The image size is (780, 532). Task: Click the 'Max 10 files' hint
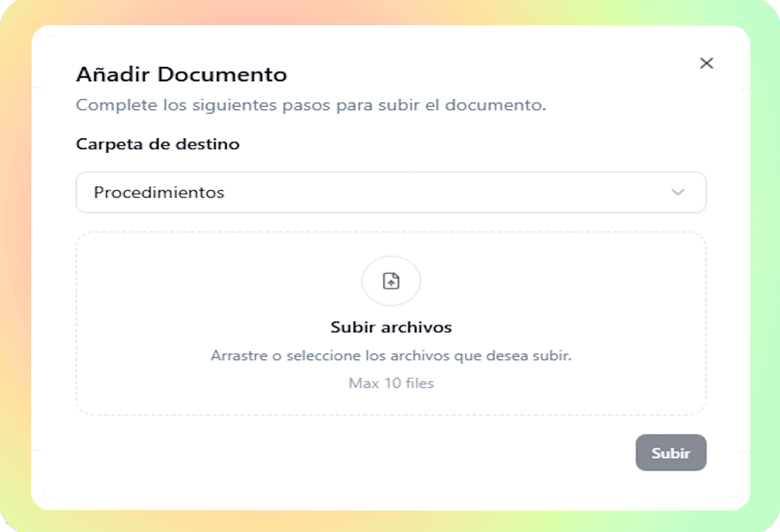point(391,383)
